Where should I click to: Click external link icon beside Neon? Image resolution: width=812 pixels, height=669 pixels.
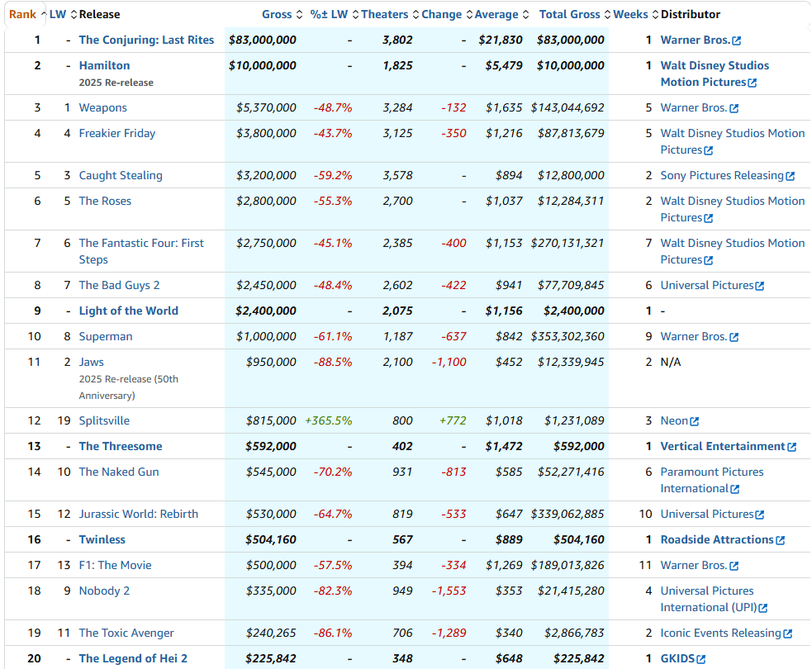[695, 421]
